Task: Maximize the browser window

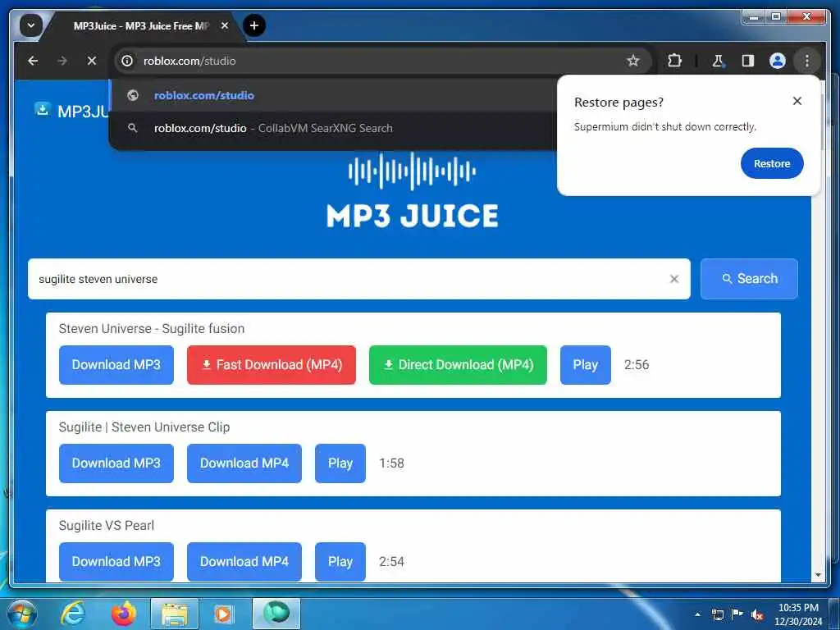Action: [776, 17]
